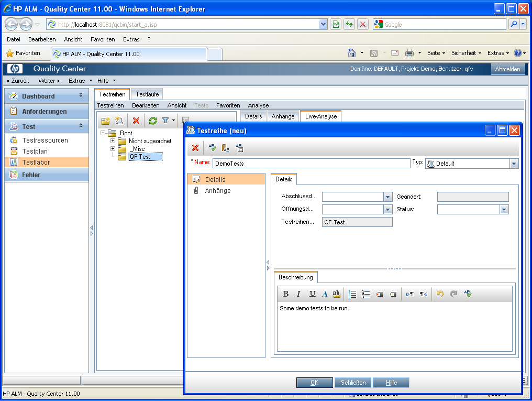Open the font color icon in Beschreibung editor
Screen dimensions: 532x401
(325, 294)
